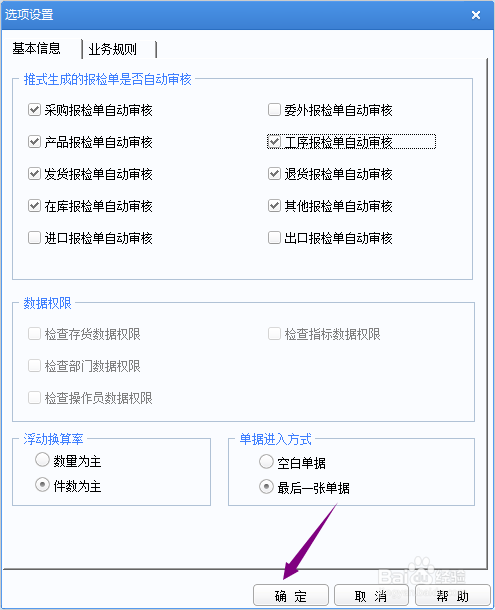Confirm settings with 确定 button

pos(291,596)
